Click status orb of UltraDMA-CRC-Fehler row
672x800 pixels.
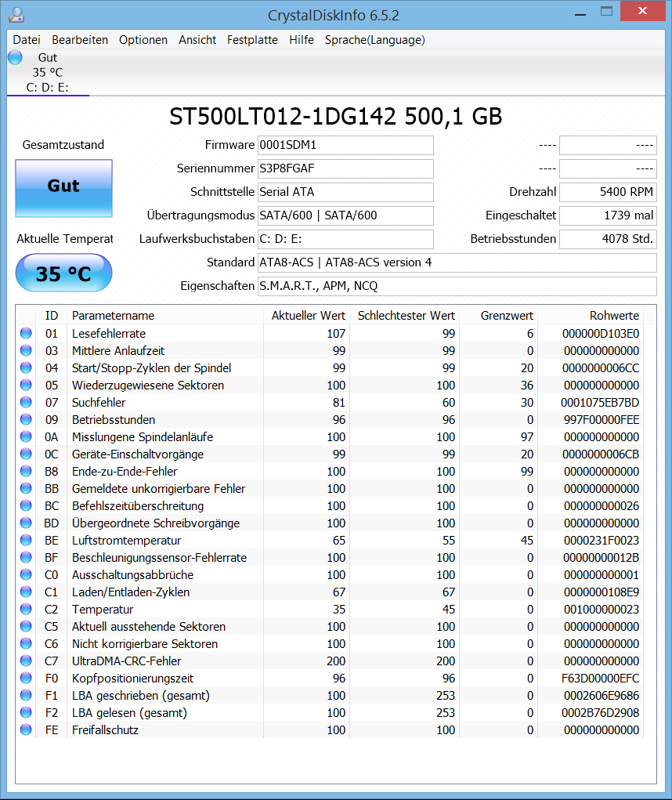click(x=26, y=661)
